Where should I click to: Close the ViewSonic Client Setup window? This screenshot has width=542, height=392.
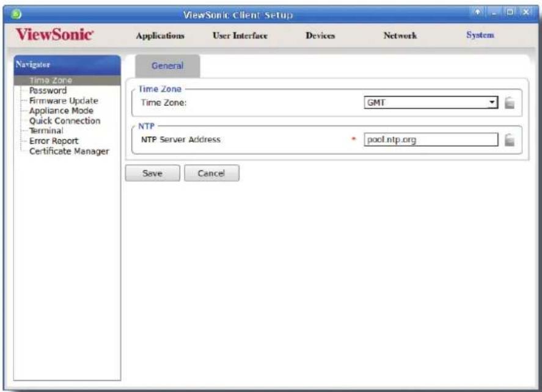coord(526,12)
